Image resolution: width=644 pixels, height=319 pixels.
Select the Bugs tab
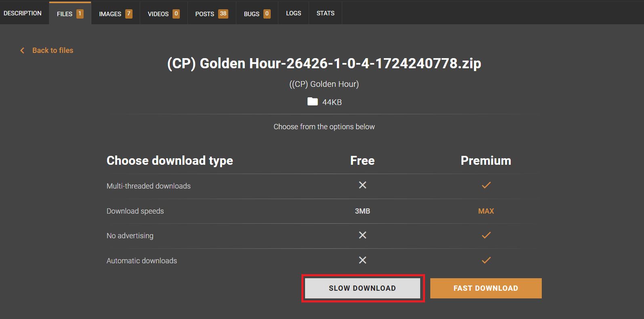coord(257,14)
